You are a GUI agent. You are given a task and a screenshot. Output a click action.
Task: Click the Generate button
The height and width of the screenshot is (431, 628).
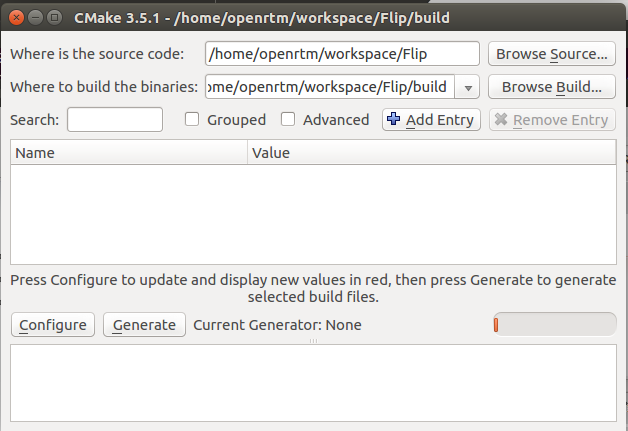click(x=144, y=325)
